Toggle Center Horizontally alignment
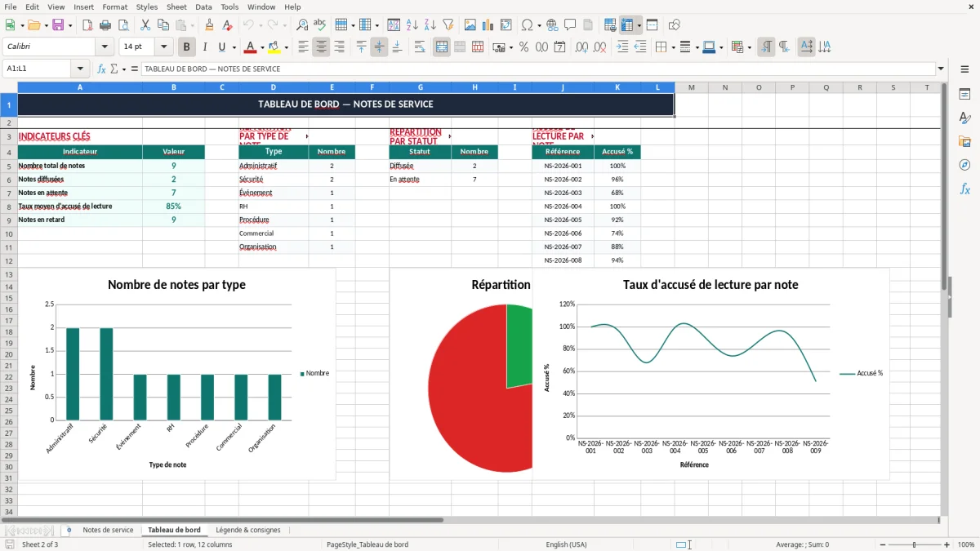The image size is (980, 551). [x=322, y=47]
